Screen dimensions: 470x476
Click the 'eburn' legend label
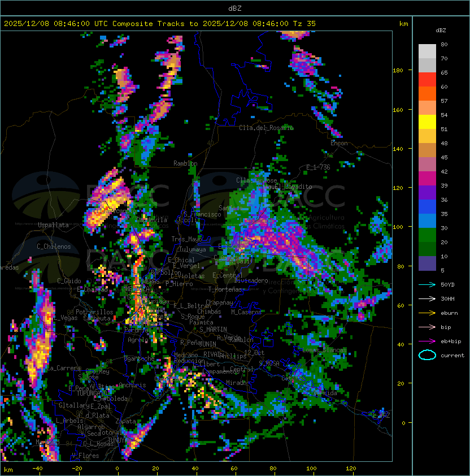coord(449,313)
